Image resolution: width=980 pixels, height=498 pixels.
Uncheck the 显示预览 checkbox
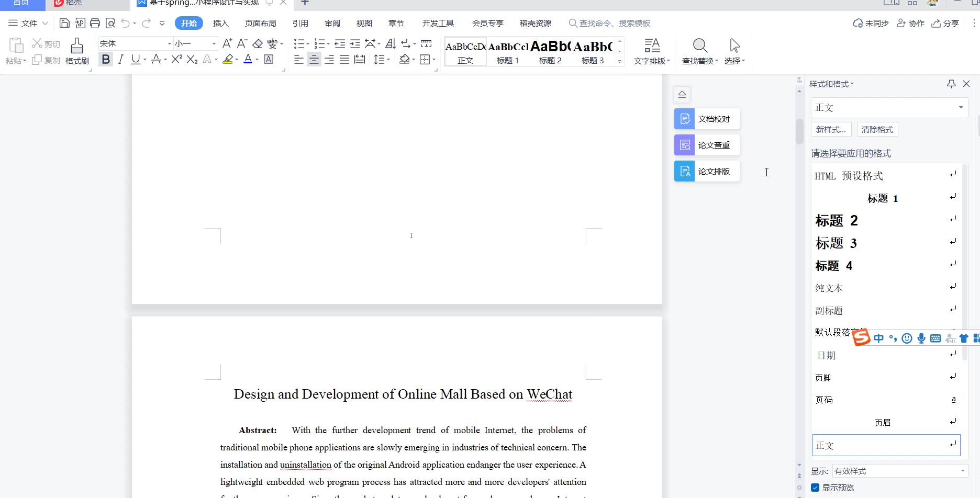[x=815, y=488]
